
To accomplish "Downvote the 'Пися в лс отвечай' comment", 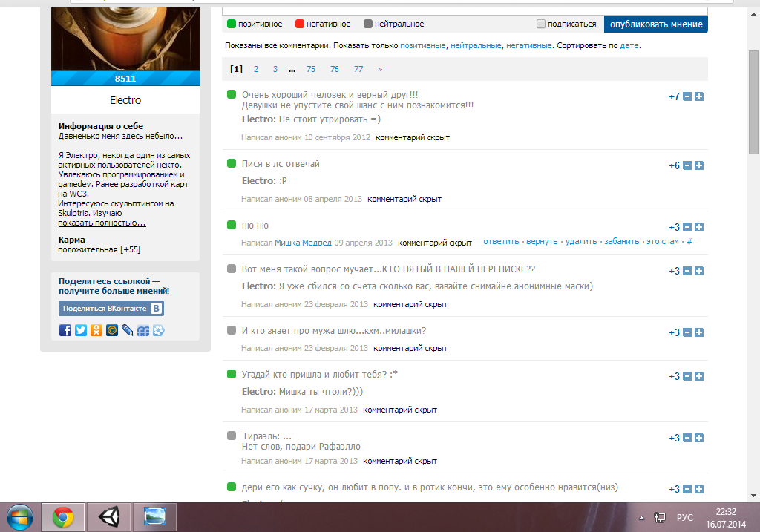I will click(687, 165).
